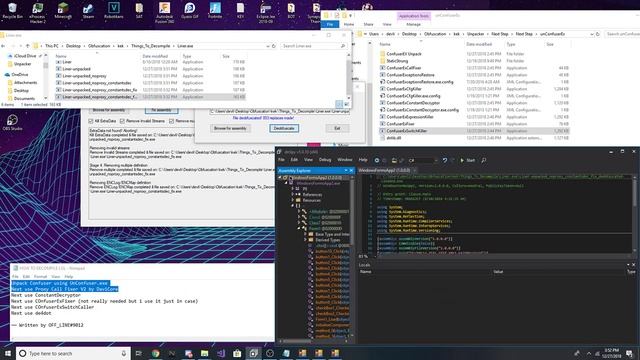Click the Task View taskbar icon
Screen dimensions: 640x360
click(x=138, y=353)
